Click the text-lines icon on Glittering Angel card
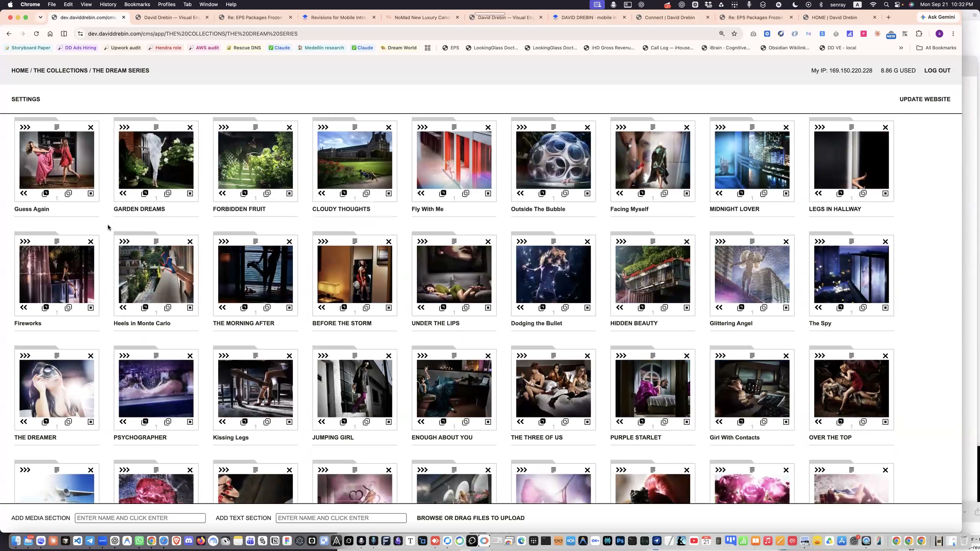The image size is (980, 551). click(752, 241)
